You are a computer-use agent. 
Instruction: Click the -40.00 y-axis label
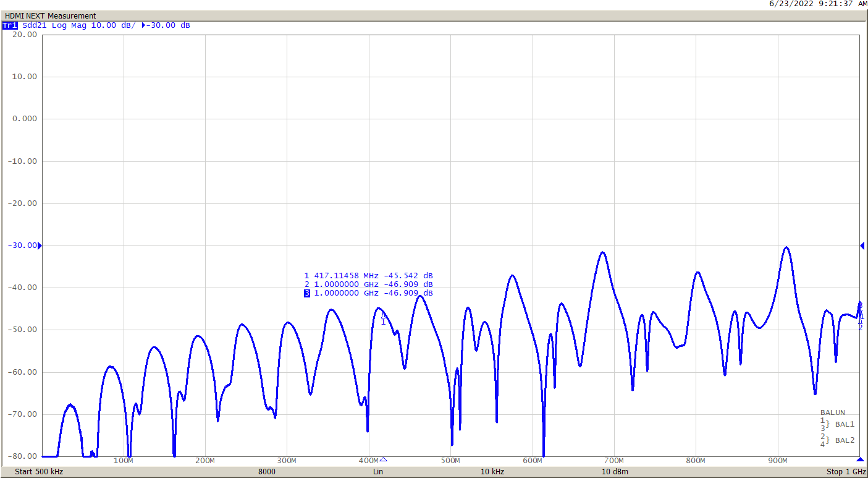pyautogui.click(x=22, y=288)
